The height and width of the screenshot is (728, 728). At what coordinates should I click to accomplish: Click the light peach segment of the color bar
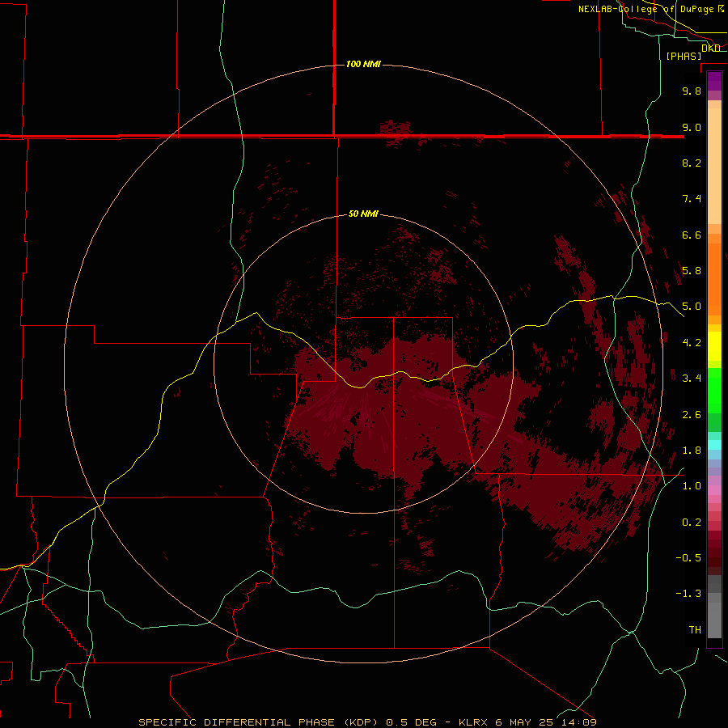tap(714, 166)
